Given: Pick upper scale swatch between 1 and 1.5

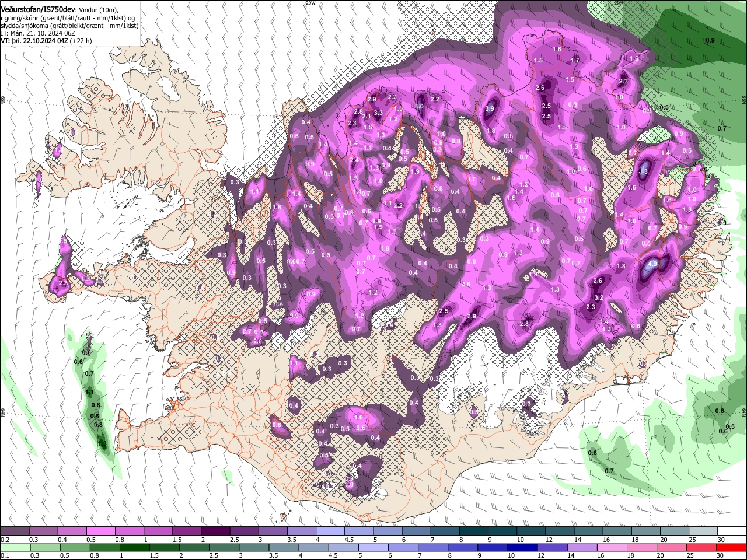Looking at the screenshot, I should click(158, 531).
